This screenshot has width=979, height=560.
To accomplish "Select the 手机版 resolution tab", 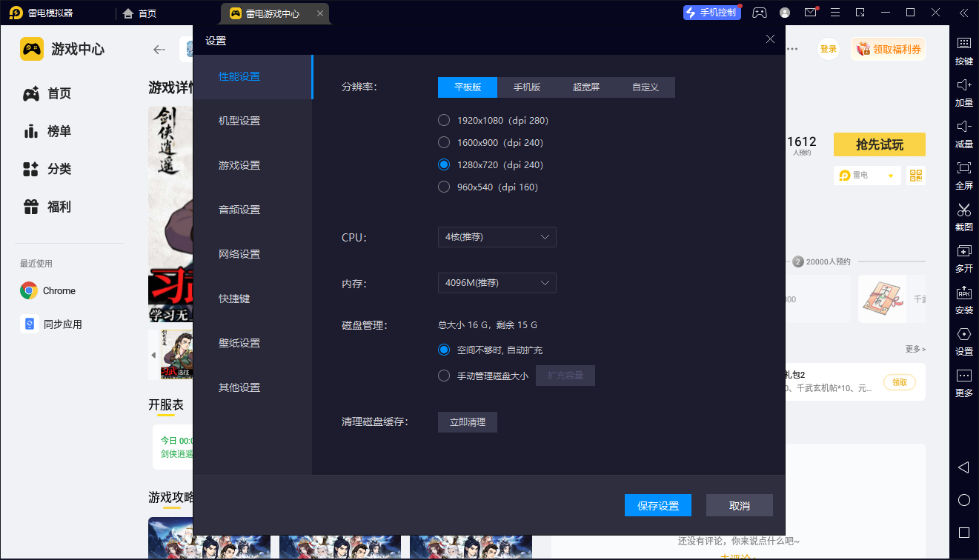I will coord(527,87).
